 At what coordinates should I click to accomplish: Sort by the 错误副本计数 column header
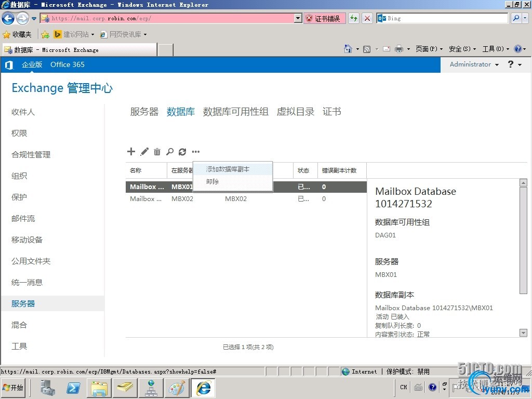(342, 170)
